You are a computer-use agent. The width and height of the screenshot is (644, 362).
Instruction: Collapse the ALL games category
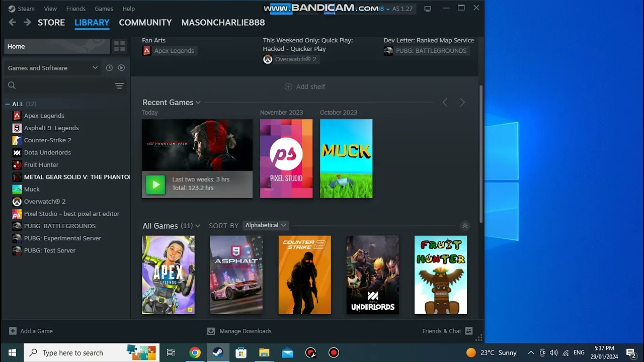[8, 104]
